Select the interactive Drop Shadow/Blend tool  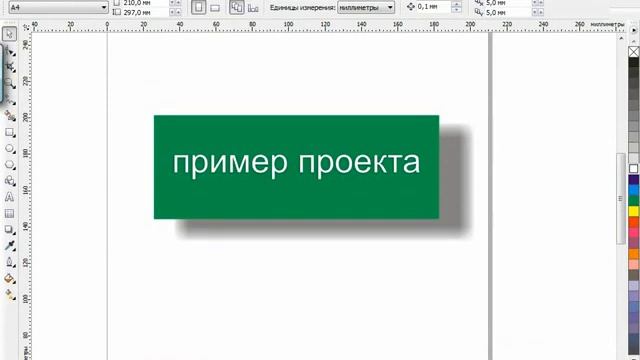(x=9, y=230)
